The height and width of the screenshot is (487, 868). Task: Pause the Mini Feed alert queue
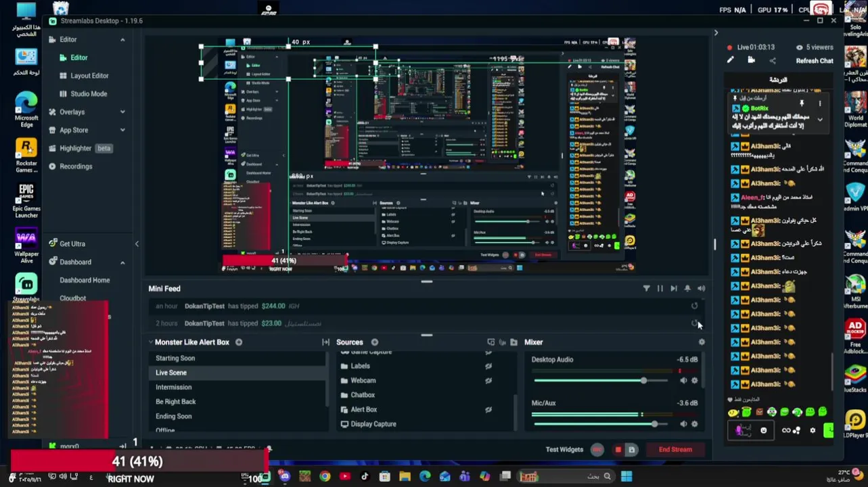point(660,289)
